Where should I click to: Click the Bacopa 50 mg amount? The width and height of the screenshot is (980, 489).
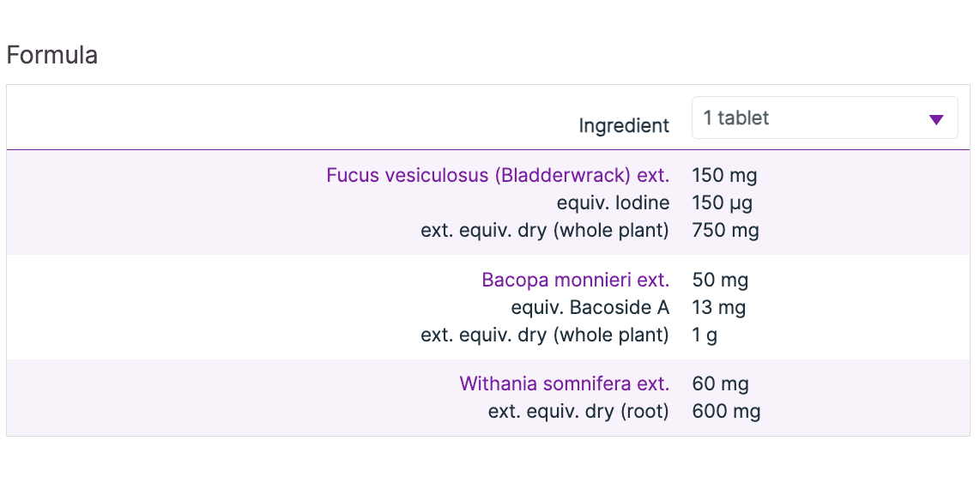(x=720, y=281)
